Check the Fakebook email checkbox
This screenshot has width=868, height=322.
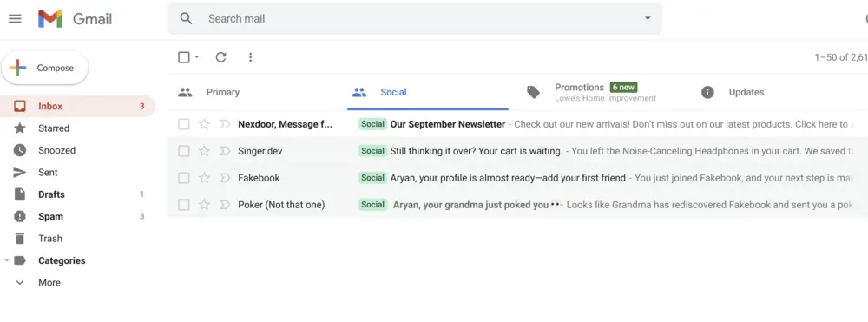pos(184,178)
